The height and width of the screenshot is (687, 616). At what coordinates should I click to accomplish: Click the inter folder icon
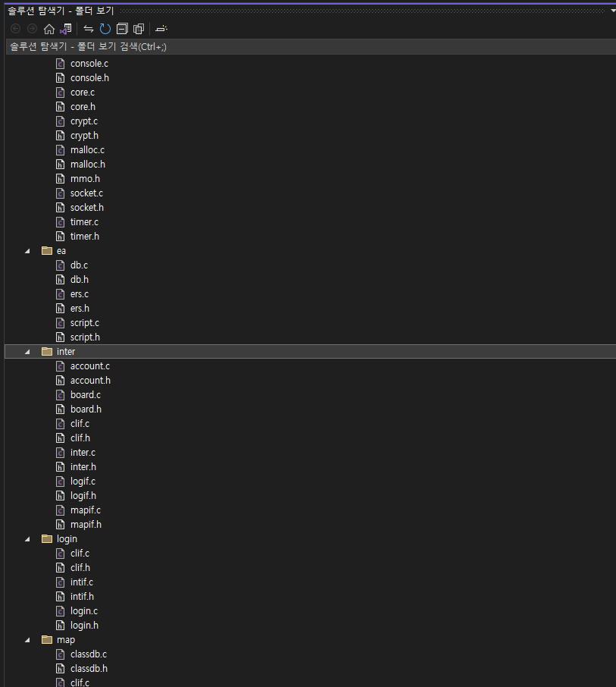(x=47, y=351)
